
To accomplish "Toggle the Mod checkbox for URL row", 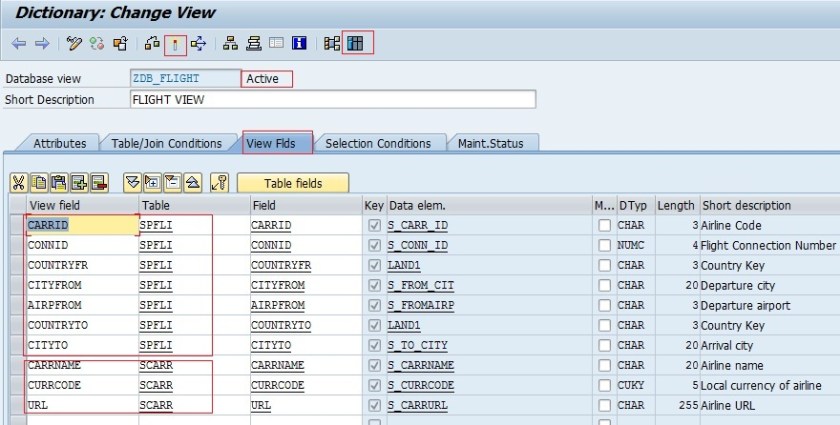I will (x=604, y=405).
